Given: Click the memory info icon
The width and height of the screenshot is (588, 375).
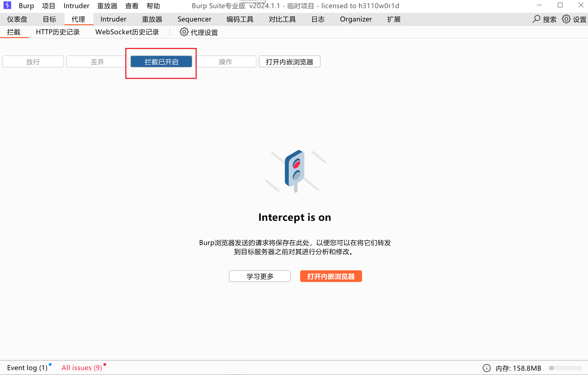Looking at the screenshot, I should [486, 368].
